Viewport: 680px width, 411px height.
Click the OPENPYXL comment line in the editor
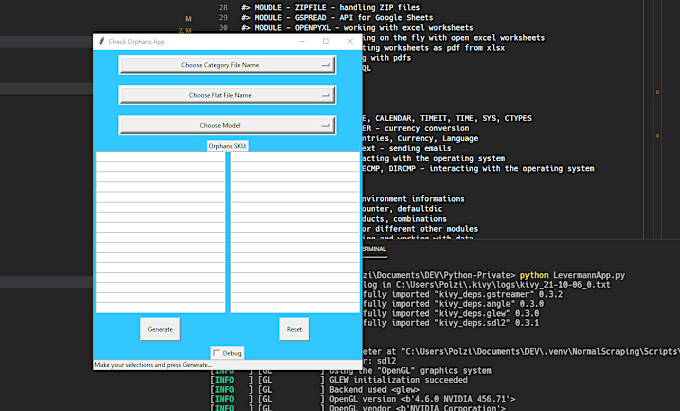[357, 27]
